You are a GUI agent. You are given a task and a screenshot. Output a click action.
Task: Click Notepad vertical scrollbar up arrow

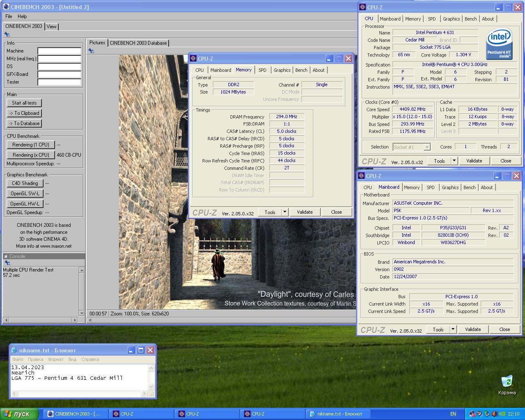pos(151,368)
